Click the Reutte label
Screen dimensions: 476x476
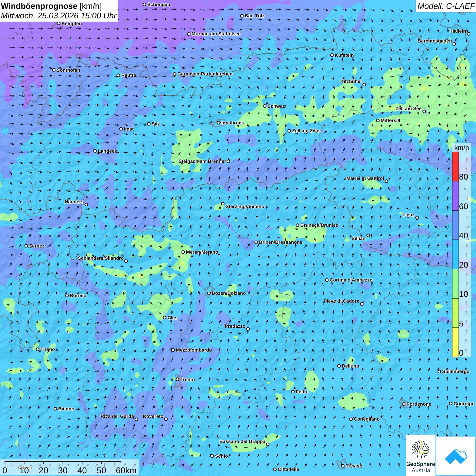pyautogui.click(x=129, y=75)
